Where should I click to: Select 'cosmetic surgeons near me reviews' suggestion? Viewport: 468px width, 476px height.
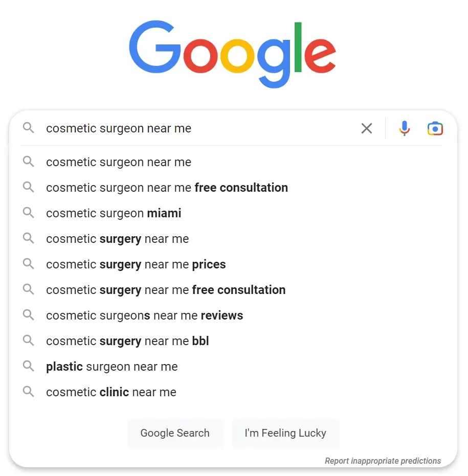[145, 315]
